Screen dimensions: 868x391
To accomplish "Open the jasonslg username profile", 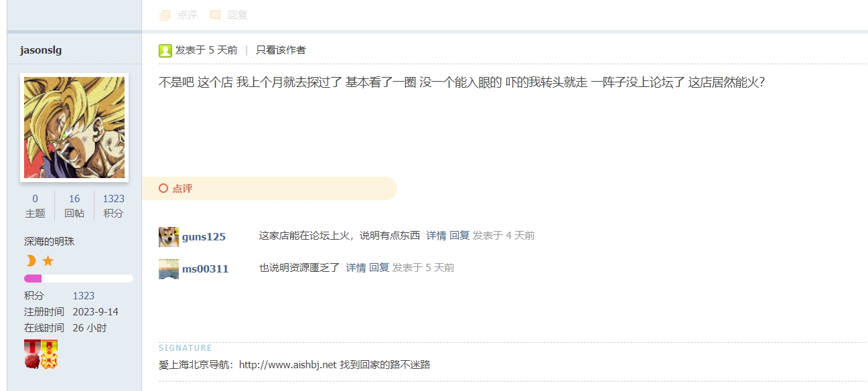I will click(x=41, y=50).
